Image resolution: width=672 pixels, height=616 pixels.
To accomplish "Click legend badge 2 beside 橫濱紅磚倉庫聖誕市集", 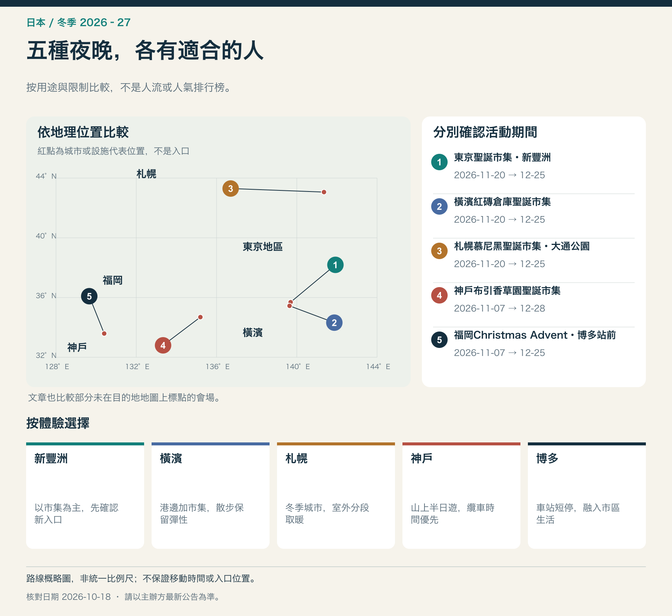I will (x=439, y=206).
